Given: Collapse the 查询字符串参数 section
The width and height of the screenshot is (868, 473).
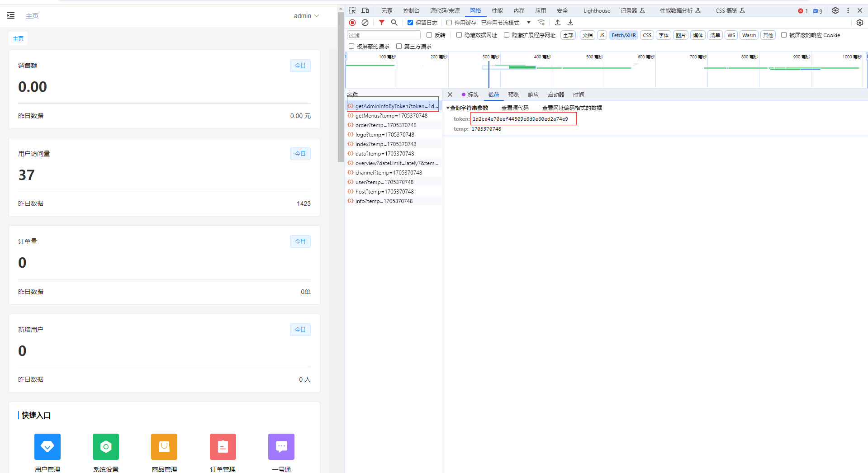Looking at the screenshot, I should 467,108.
